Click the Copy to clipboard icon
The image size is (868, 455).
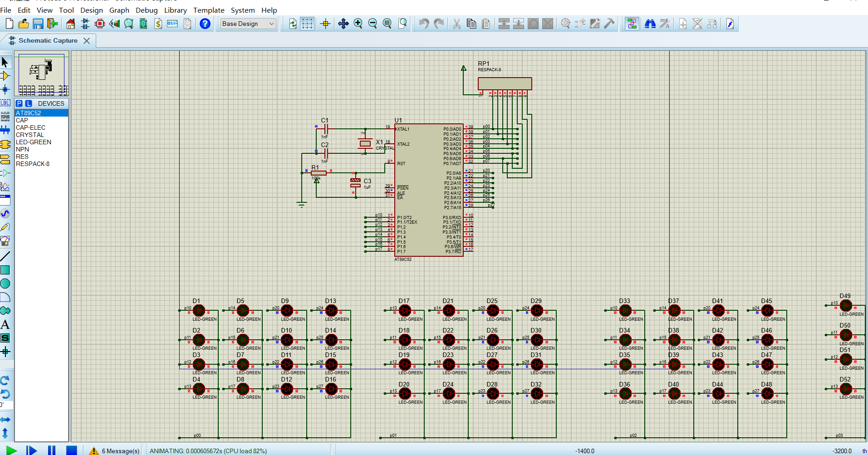pos(471,24)
